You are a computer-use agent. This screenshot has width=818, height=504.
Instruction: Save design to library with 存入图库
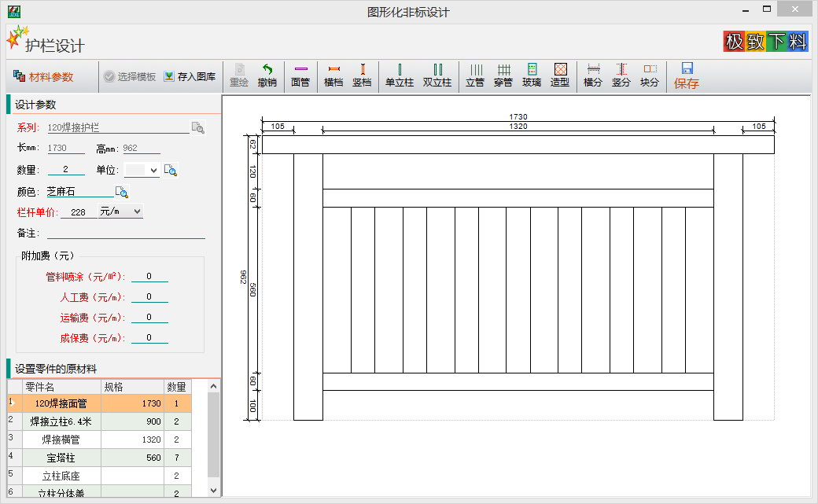[x=190, y=77]
